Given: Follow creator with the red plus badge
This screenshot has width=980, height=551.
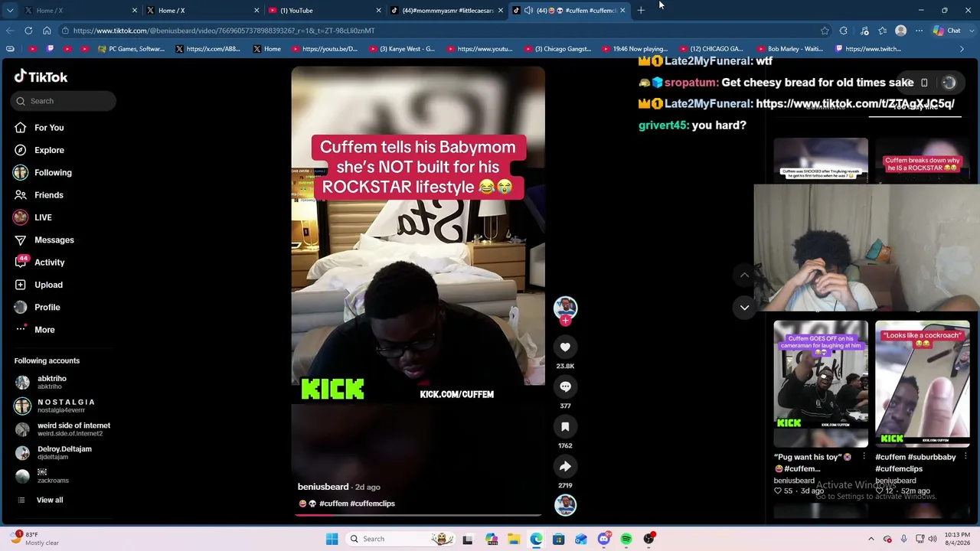Looking at the screenshot, I should pyautogui.click(x=565, y=321).
